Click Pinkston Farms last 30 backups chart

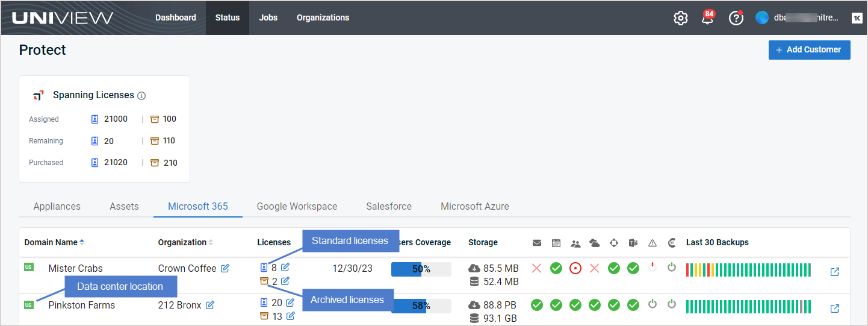coord(748,307)
